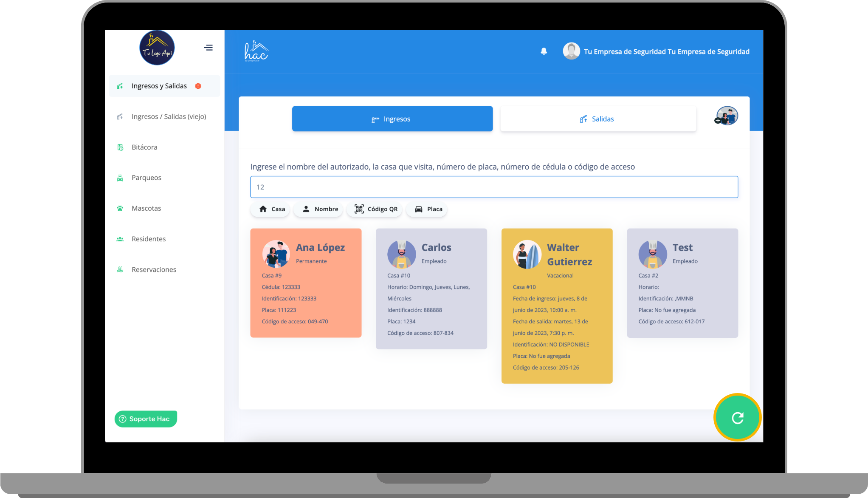Filter search by Código QR
The height and width of the screenshot is (498, 868).
coord(375,209)
